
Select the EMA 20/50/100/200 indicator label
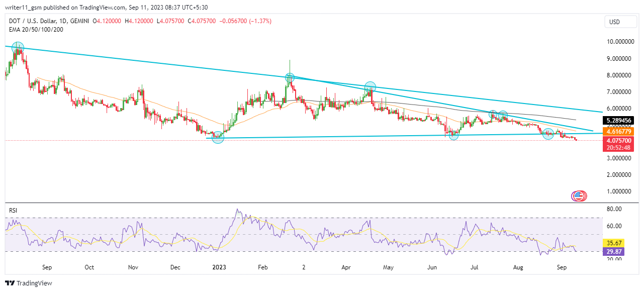[36, 30]
